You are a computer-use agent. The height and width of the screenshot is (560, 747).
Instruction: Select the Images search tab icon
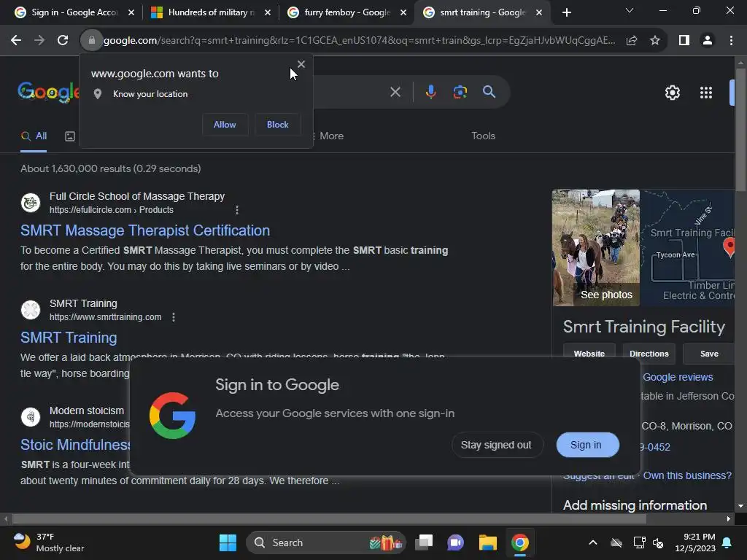(x=70, y=136)
